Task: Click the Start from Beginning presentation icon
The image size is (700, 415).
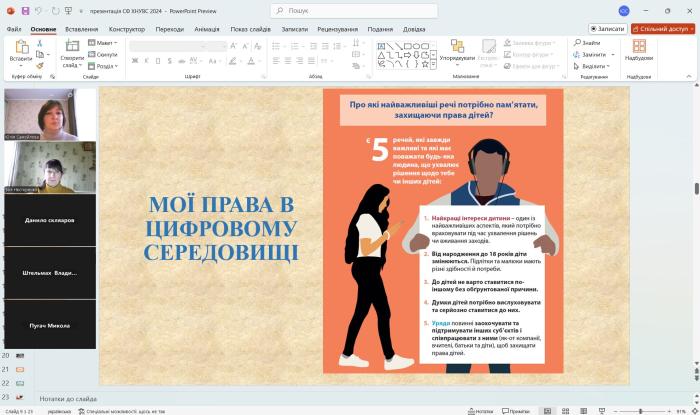Action: pyautogui.click(x=69, y=11)
